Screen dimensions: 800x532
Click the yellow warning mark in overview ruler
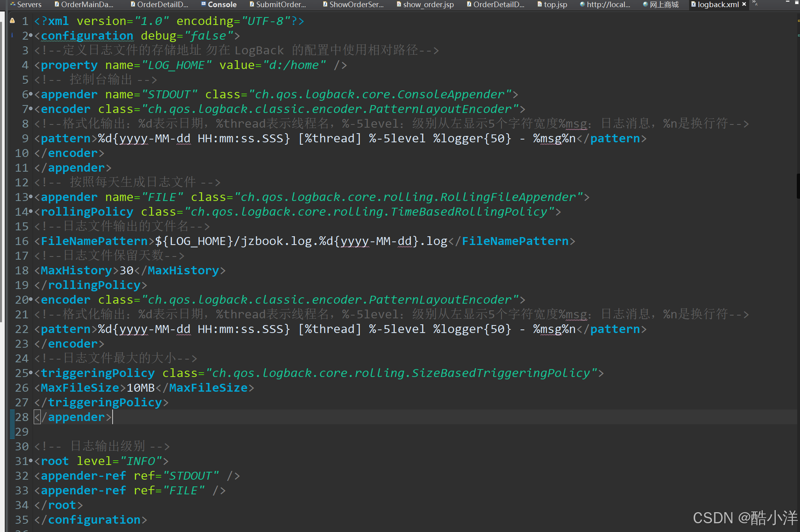coord(798,20)
